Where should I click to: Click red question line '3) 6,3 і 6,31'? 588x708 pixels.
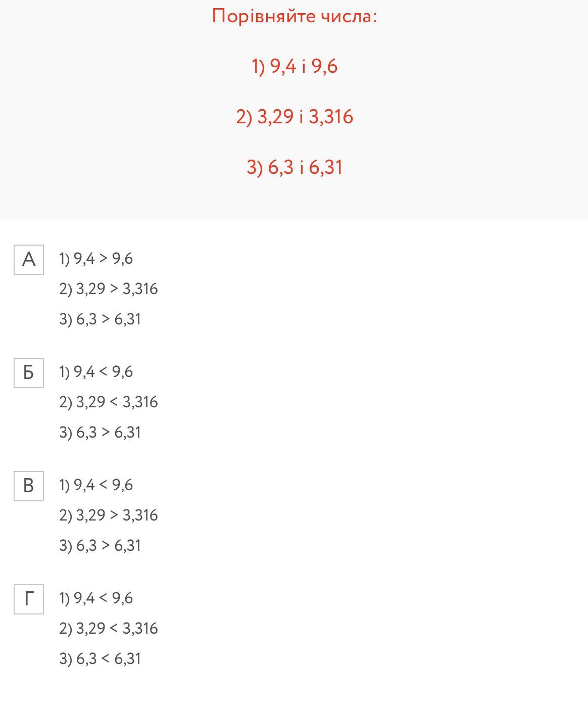295,167
